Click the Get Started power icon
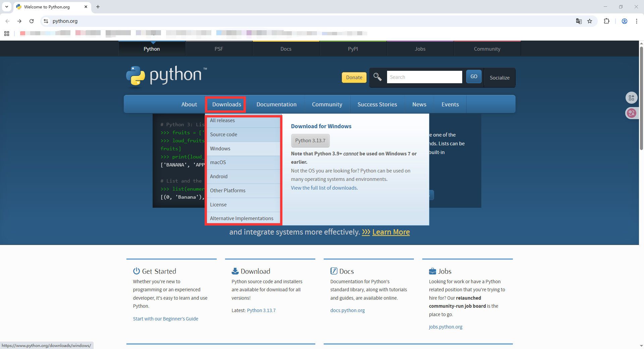Viewport: 644px width, 349px height. [x=136, y=271]
